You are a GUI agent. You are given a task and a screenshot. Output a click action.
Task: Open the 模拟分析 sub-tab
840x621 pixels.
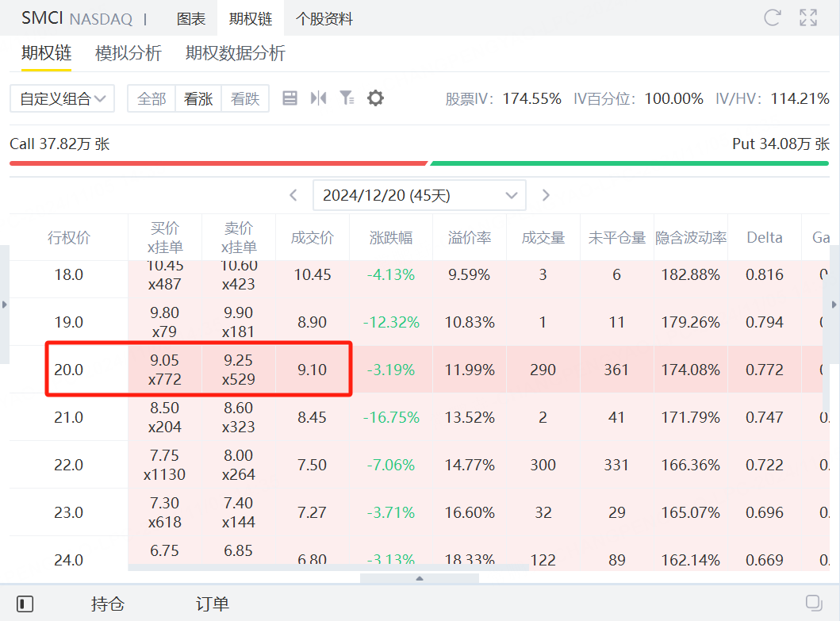coord(128,53)
